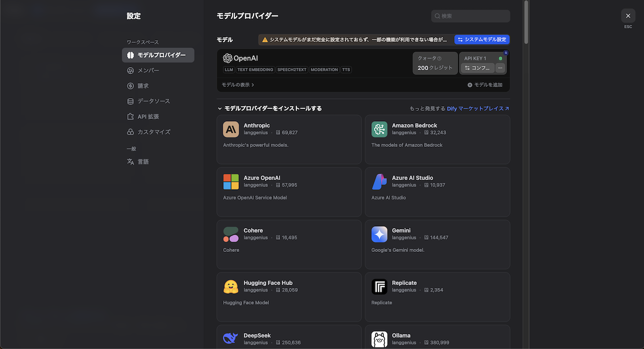Click the Azure OpenAI Microsoft logo
Image resolution: width=644 pixels, height=349 pixels.
click(231, 182)
